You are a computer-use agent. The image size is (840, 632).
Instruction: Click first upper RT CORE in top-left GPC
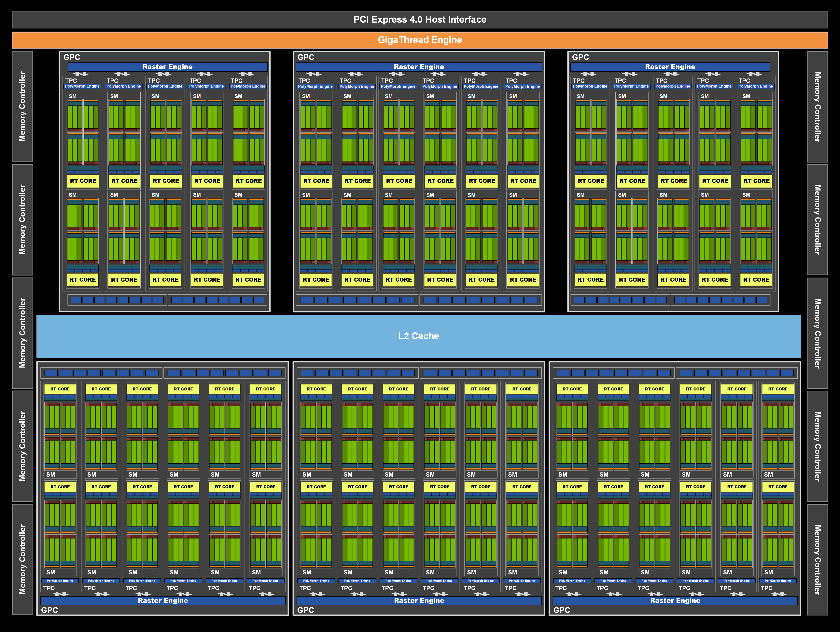[x=83, y=181]
